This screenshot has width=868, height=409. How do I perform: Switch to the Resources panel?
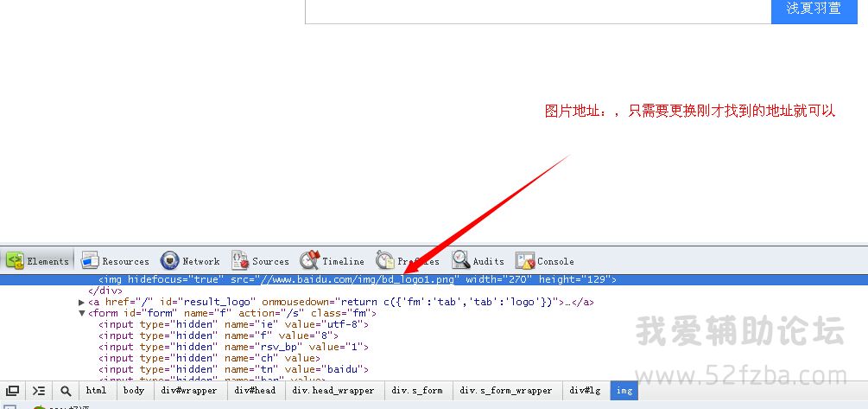click(115, 261)
